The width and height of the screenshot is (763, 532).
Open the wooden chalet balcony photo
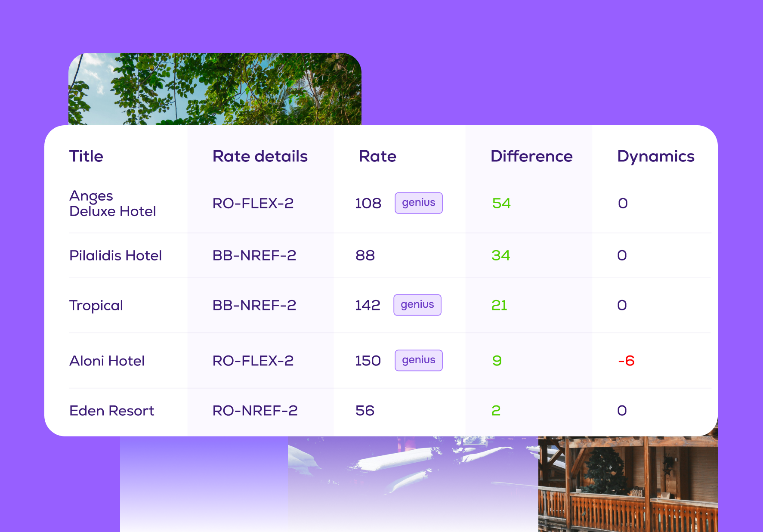pyautogui.click(x=627, y=484)
